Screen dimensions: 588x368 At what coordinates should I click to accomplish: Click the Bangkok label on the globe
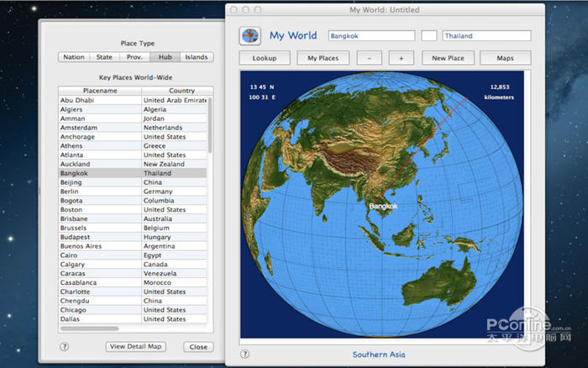383,206
